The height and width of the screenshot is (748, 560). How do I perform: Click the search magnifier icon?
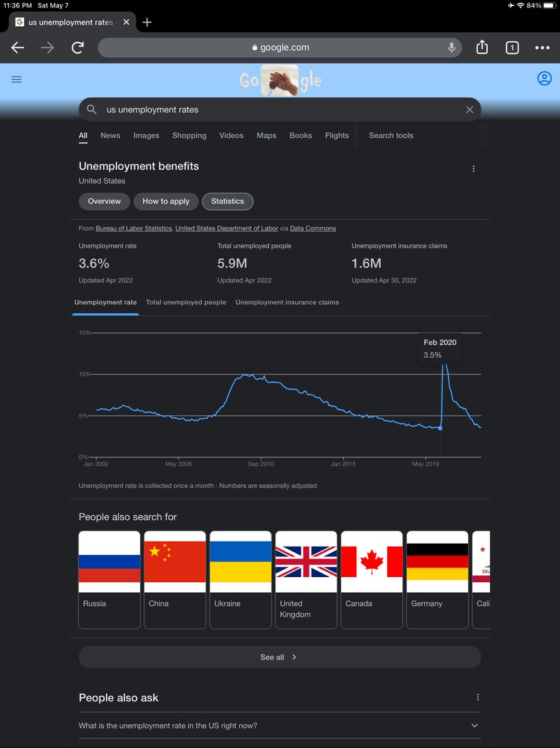coord(92,109)
